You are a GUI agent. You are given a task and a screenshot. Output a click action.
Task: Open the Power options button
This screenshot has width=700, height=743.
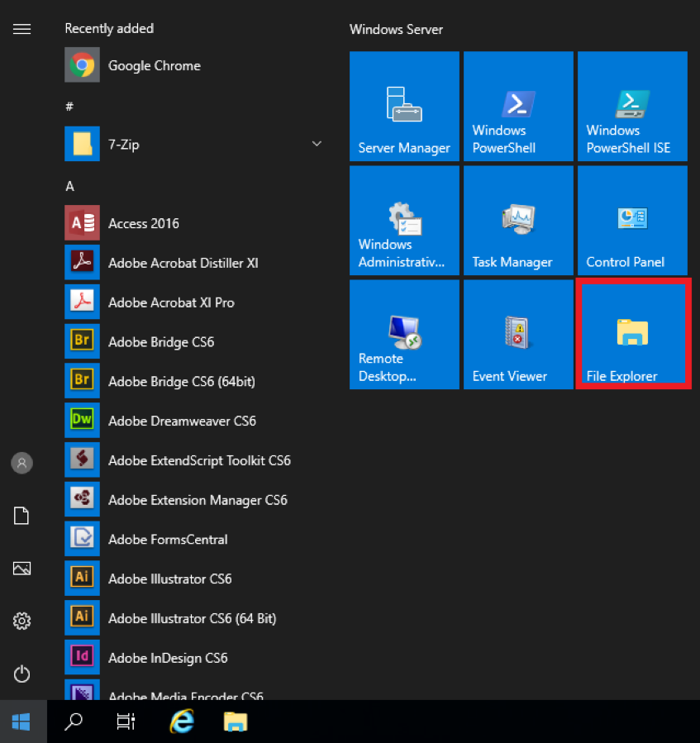coord(21,674)
